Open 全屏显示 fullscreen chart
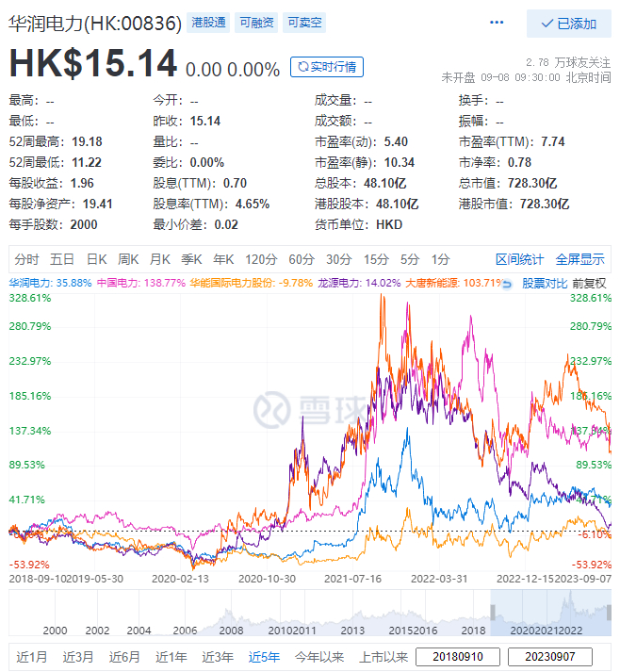This screenshot has height=672, width=620. (x=579, y=259)
